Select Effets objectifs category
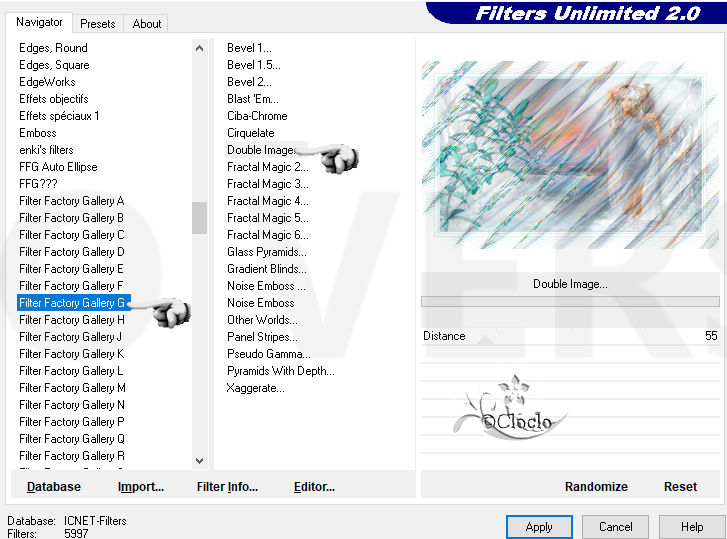 coord(54,99)
